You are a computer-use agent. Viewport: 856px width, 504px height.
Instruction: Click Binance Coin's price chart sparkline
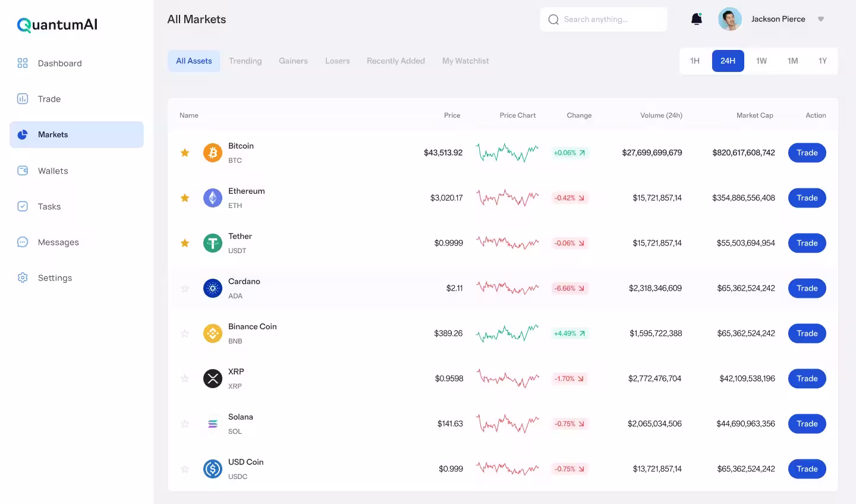(x=507, y=333)
